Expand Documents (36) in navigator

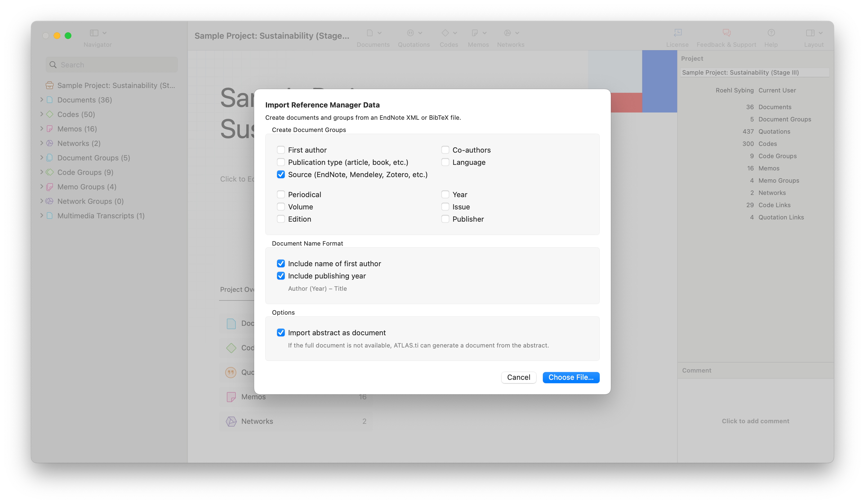pyautogui.click(x=42, y=99)
